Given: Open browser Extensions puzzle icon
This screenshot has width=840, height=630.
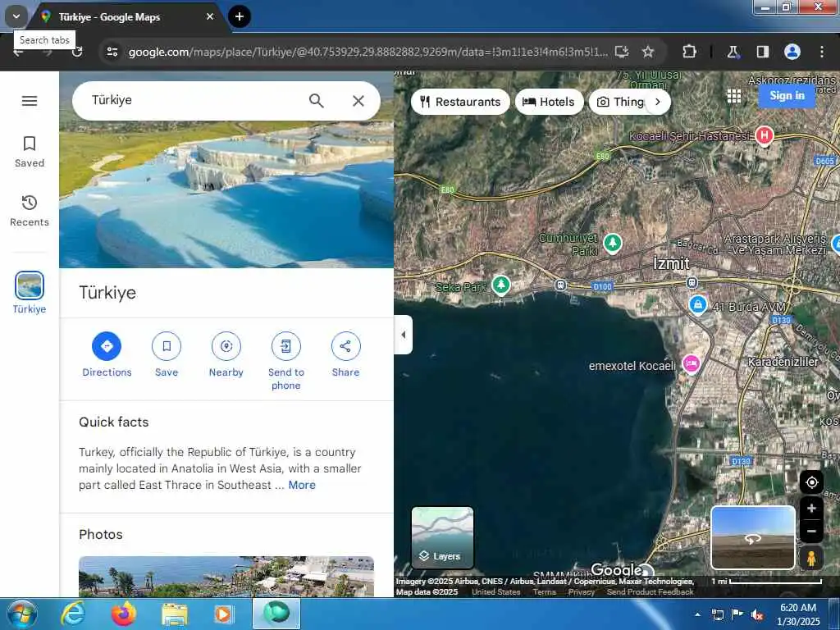Looking at the screenshot, I should pos(689,52).
